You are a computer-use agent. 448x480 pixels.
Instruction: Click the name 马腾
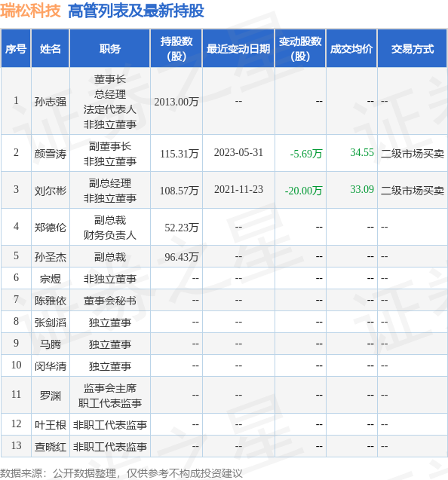51,344
